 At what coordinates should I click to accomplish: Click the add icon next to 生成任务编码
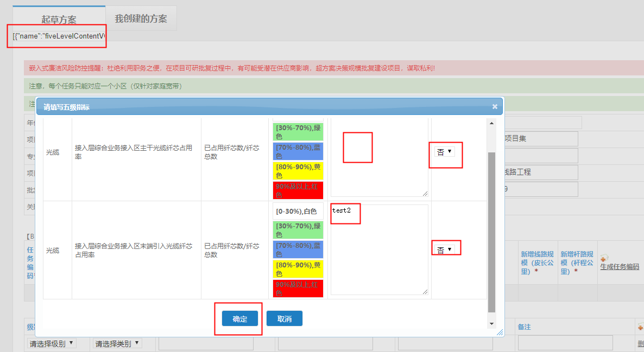(x=603, y=259)
